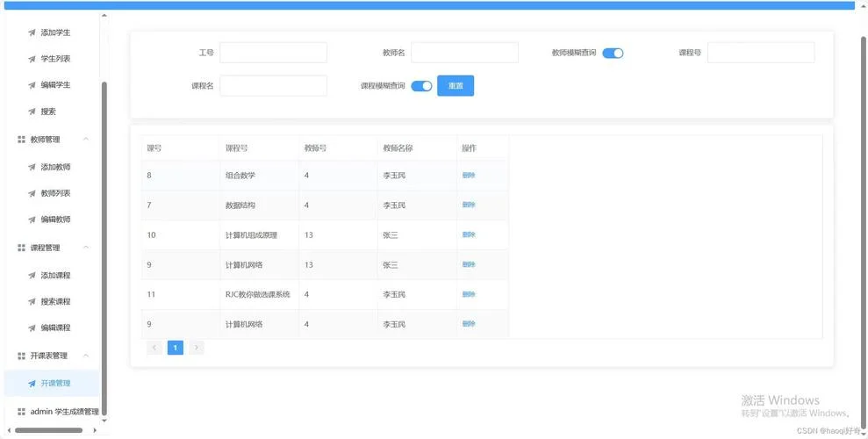Open the 搜索课程 menu item
Screen dimensions: 868x439
coord(52,302)
